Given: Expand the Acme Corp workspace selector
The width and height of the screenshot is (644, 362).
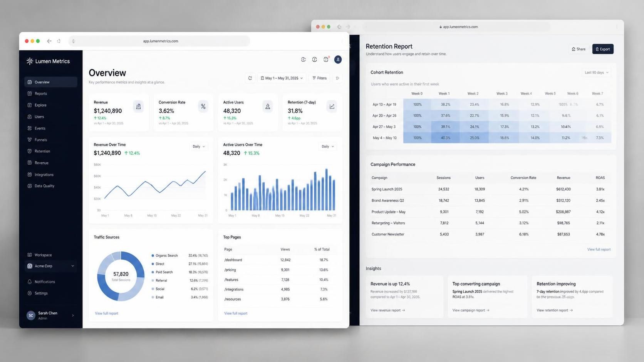Looking at the screenshot, I should point(50,266).
